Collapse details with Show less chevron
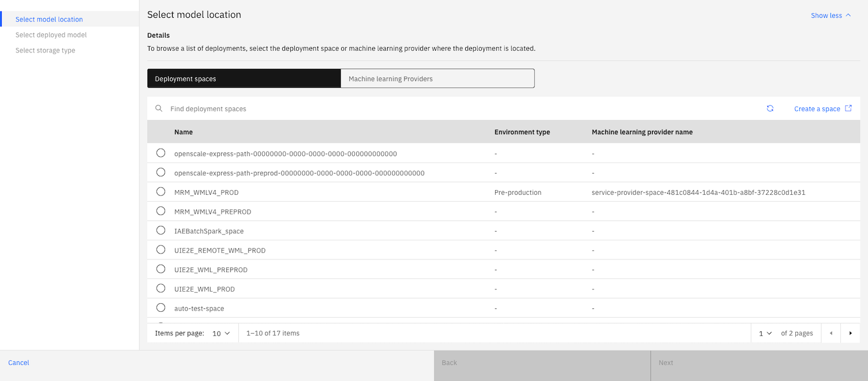Viewport: 868px width, 381px height. pyautogui.click(x=848, y=16)
